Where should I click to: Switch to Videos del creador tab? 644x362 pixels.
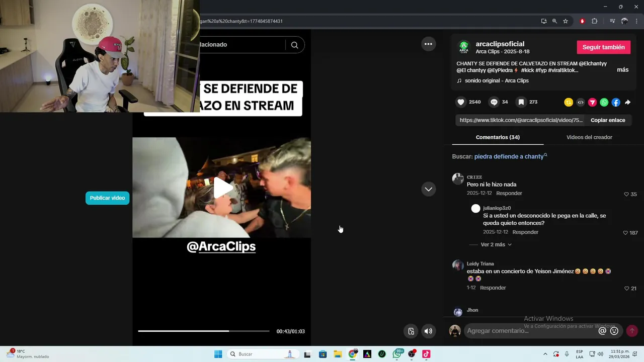pyautogui.click(x=589, y=137)
